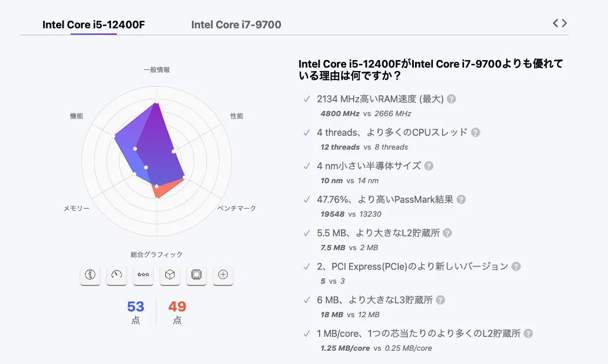Click the "1 MB/core" L2 per core text
Screen dimensions: 608x364
point(418,333)
